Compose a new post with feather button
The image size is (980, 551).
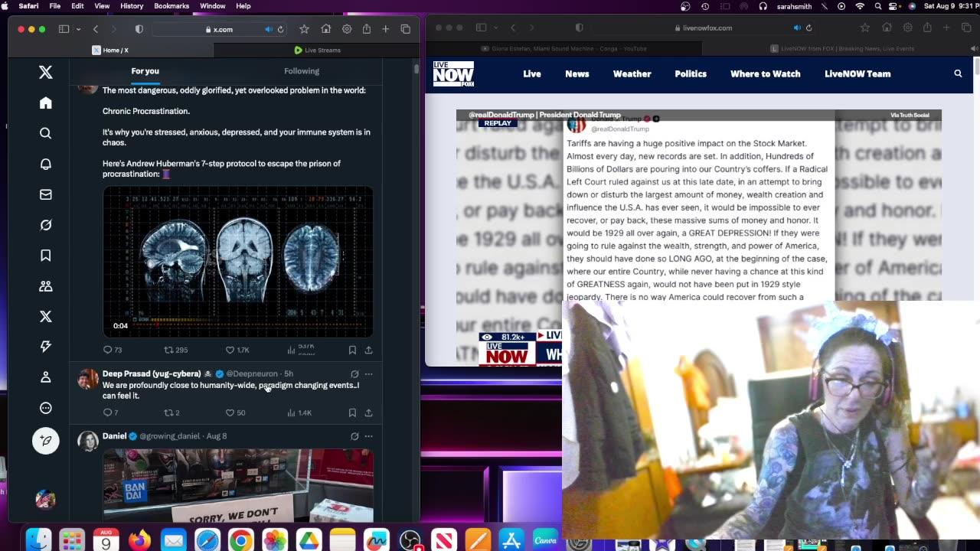click(46, 441)
